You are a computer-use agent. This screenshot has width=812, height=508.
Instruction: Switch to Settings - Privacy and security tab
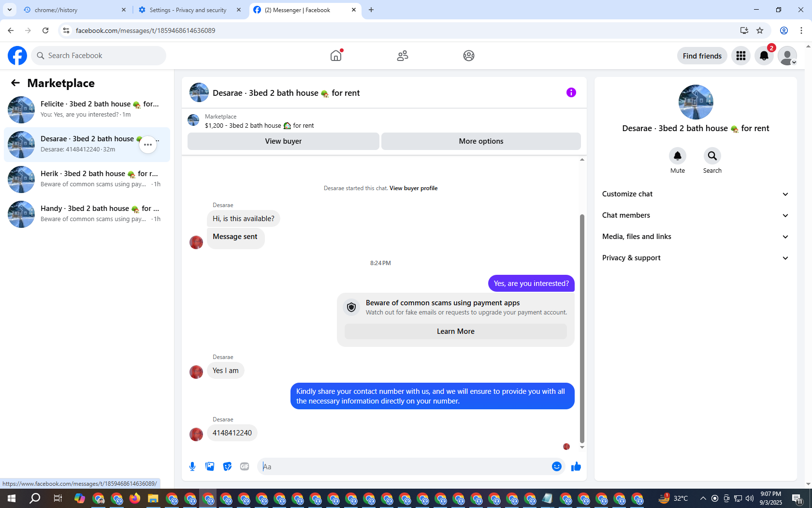pos(189,10)
